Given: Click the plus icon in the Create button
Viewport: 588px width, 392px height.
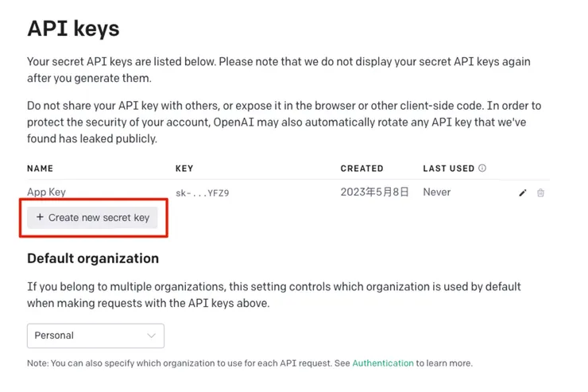Looking at the screenshot, I should point(40,217).
